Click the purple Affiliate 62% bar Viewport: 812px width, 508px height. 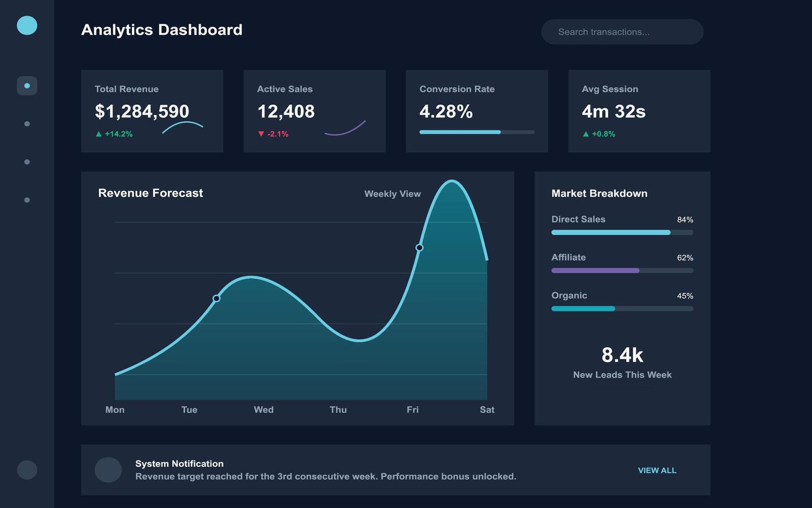pyautogui.click(x=622, y=271)
